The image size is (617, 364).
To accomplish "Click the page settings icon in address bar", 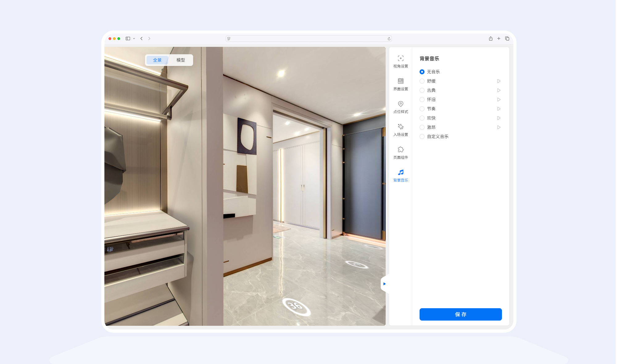I will coord(229,39).
